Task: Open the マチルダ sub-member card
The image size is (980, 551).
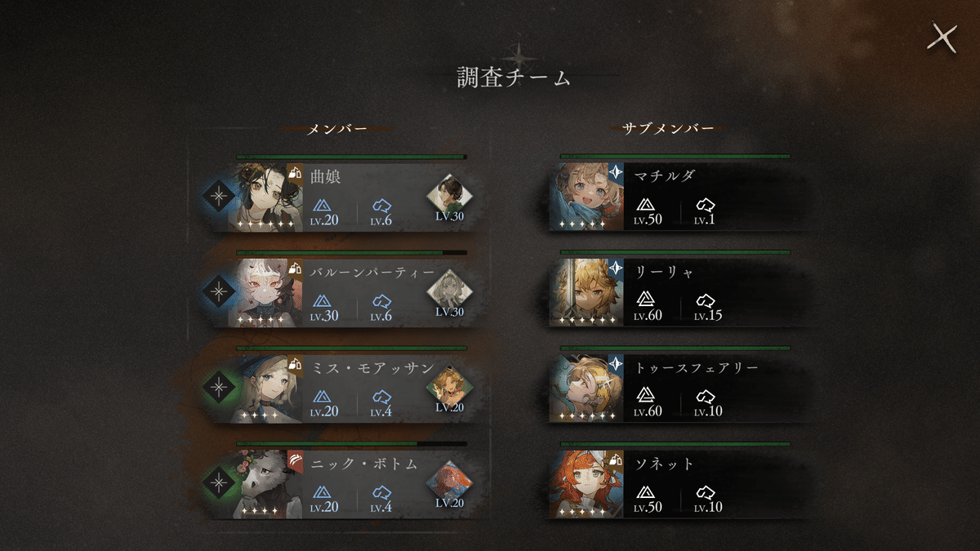Action: pyautogui.click(x=670, y=197)
